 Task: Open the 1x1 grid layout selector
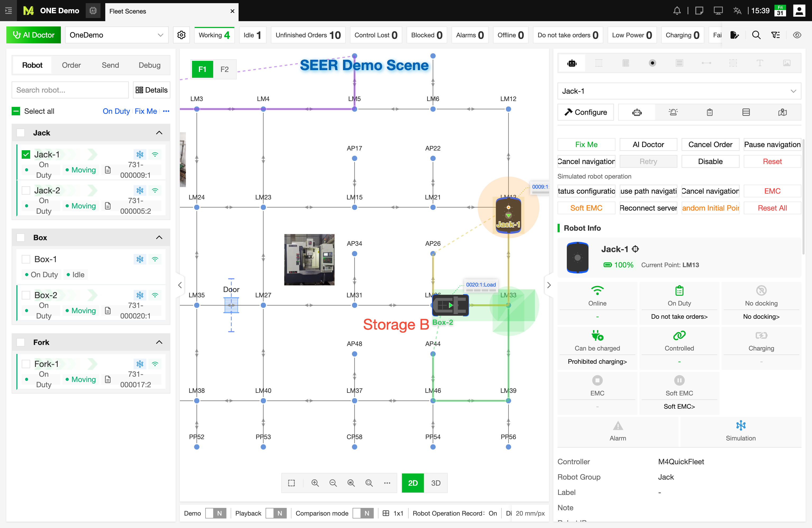[393, 513]
